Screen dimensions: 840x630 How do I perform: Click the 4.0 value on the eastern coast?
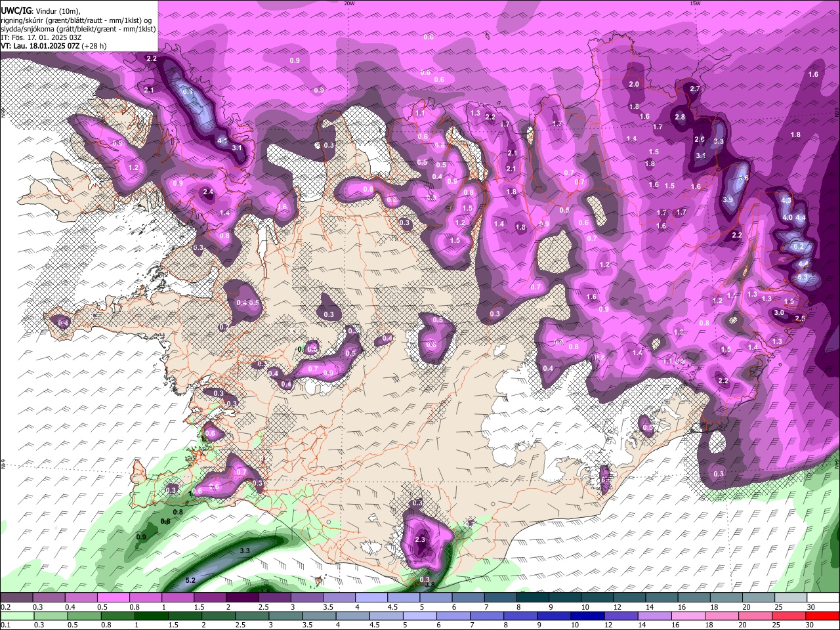[788, 217]
